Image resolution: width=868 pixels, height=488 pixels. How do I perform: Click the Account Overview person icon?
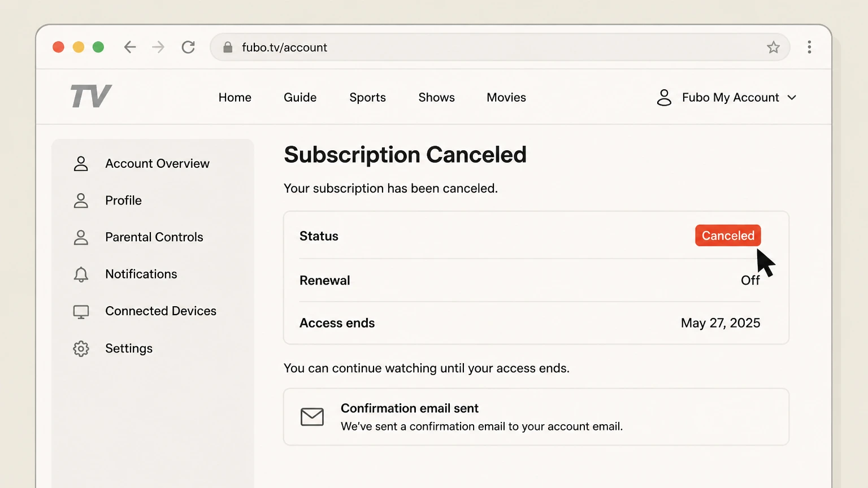click(x=81, y=164)
